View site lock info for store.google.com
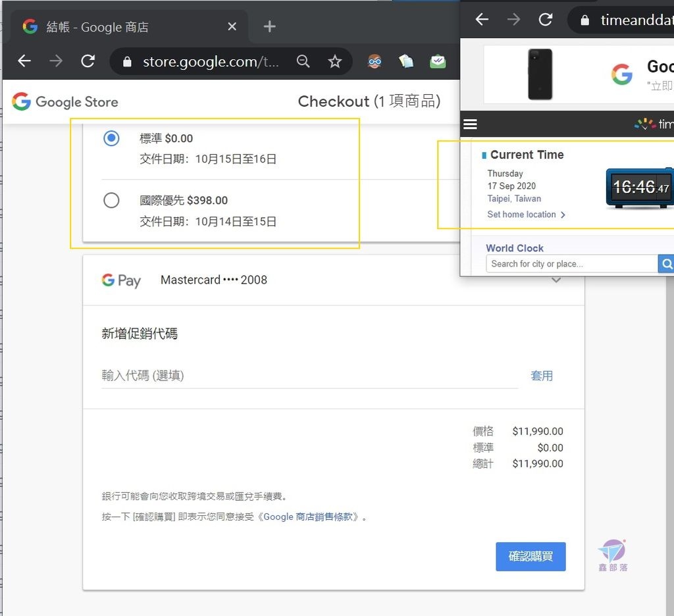Viewport: 674px width, 616px height. 127,62
